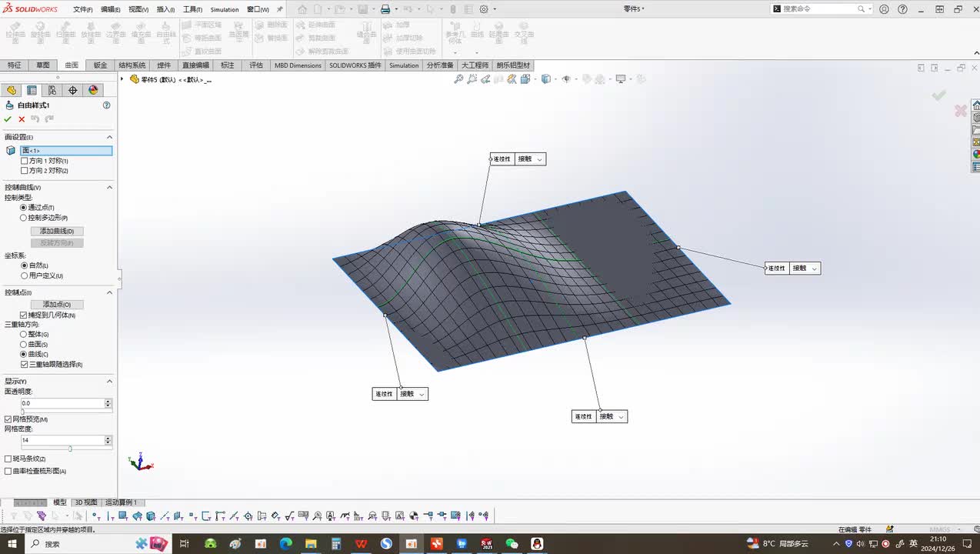Viewport: 980px width, 554px height.
Task: Click the 添加曲线 button
Action: pos(57,232)
